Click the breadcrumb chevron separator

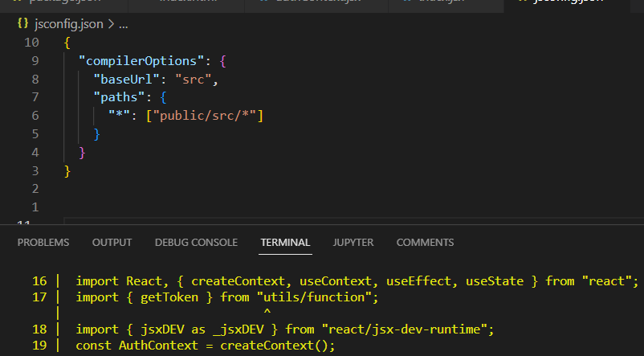111,25
